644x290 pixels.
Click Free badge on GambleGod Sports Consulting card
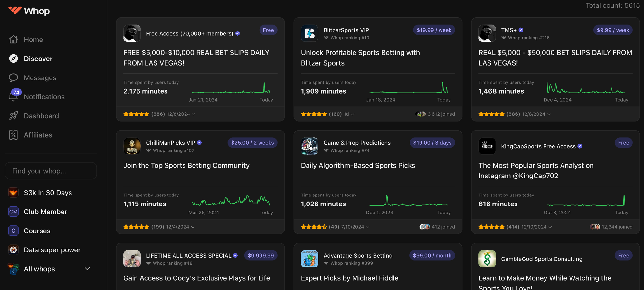coord(623,256)
